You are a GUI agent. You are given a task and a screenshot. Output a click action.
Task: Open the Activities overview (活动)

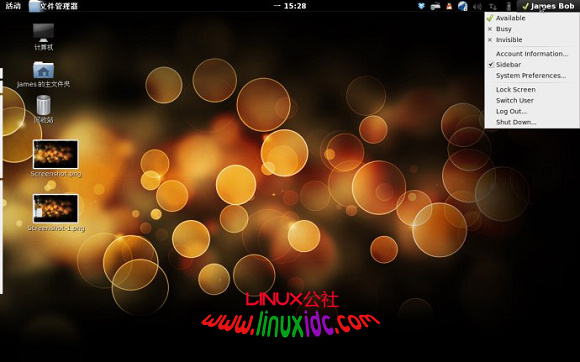[13, 6]
